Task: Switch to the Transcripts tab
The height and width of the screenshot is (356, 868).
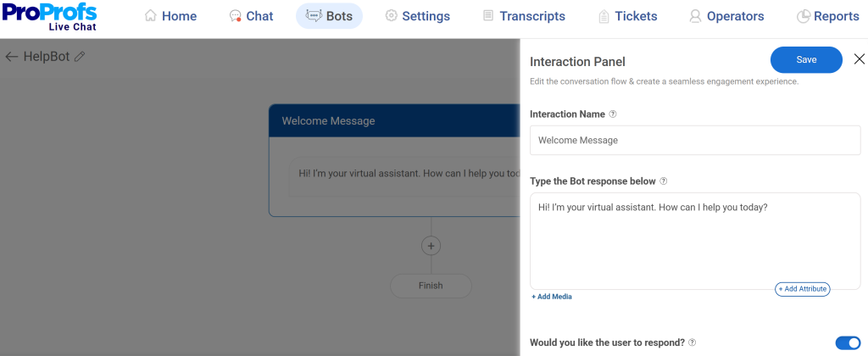Action: click(523, 16)
